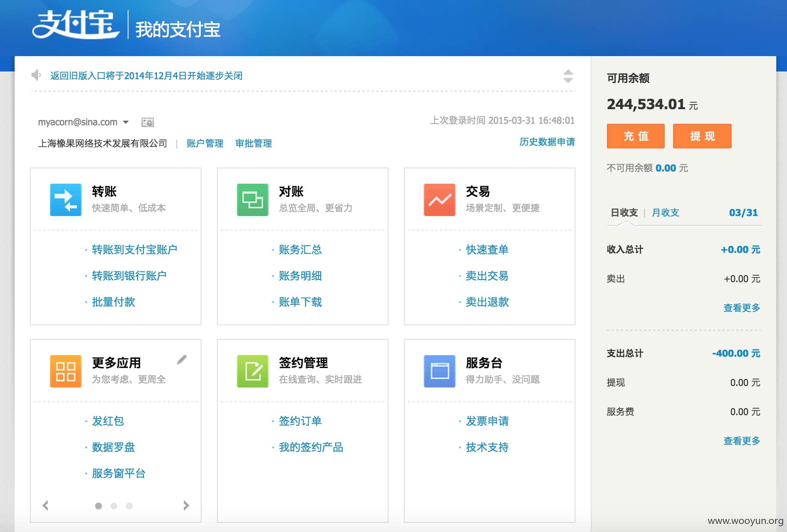Viewport: 787px width, 532px height.
Task: Select the third carousel page dot
Action: (129, 506)
